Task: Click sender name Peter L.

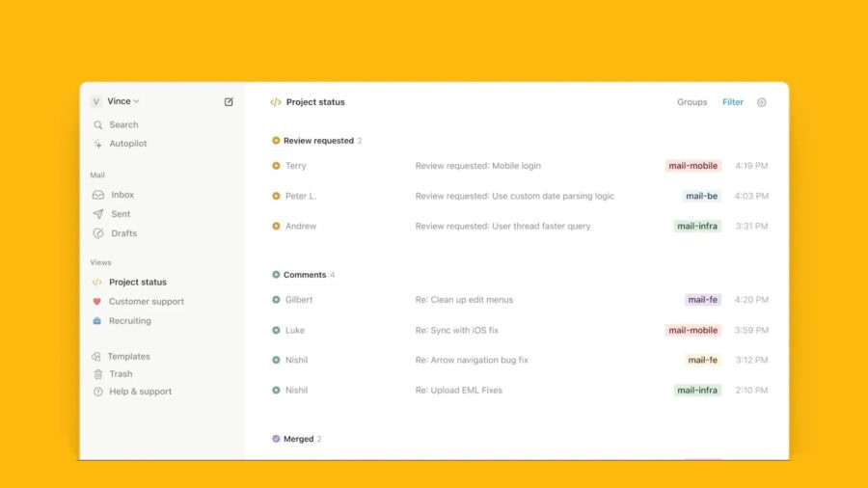Action: click(301, 196)
